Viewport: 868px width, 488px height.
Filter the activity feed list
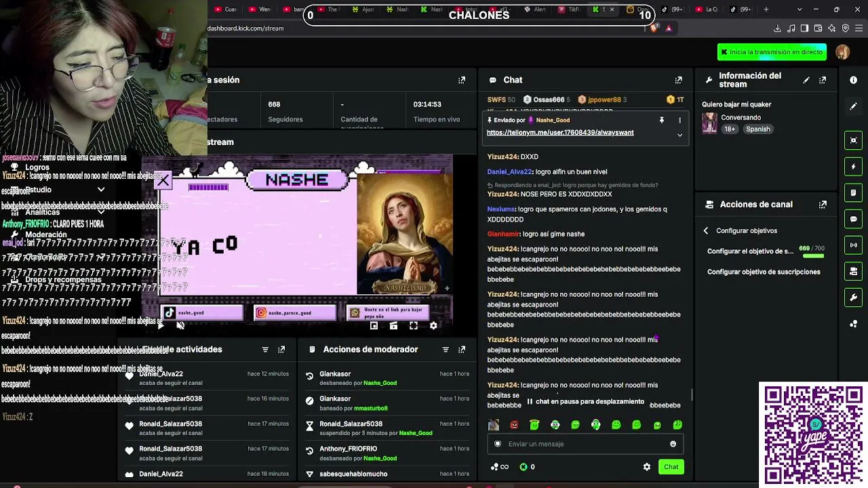tap(265, 349)
